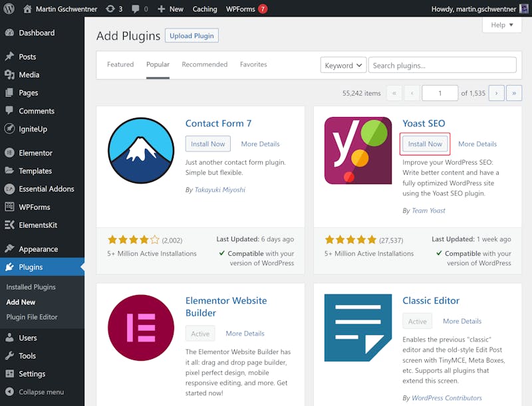Open the Elementor Website Builder logo
The image size is (532, 406).
141,328
